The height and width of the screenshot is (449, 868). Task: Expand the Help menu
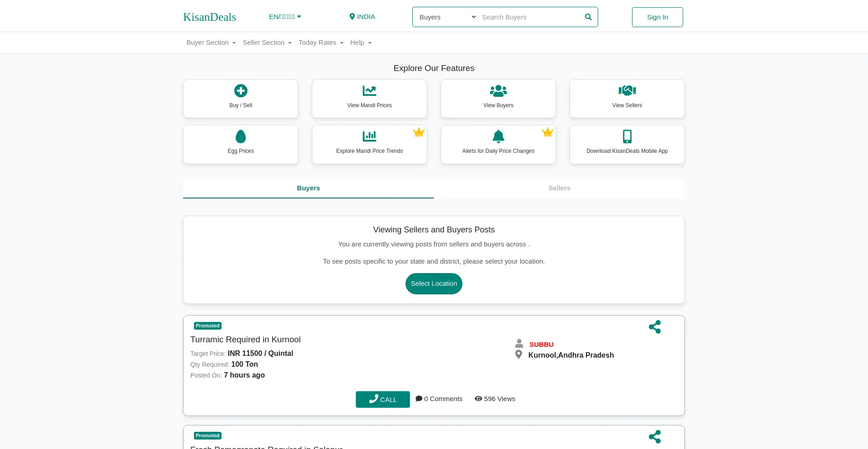(x=361, y=43)
